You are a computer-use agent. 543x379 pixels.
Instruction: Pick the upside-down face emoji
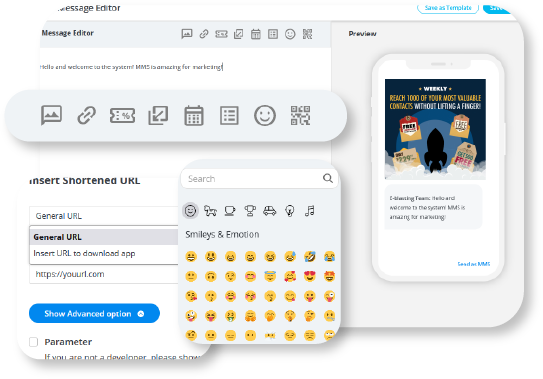point(211,276)
